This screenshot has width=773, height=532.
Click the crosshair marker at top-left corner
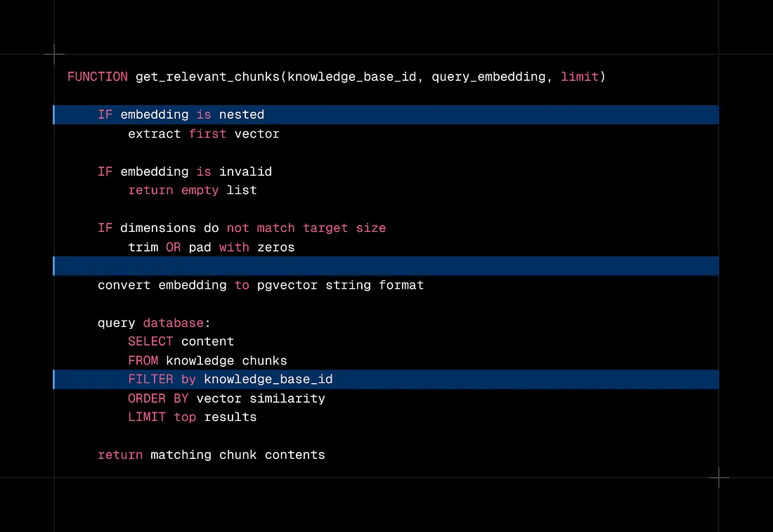click(x=54, y=54)
